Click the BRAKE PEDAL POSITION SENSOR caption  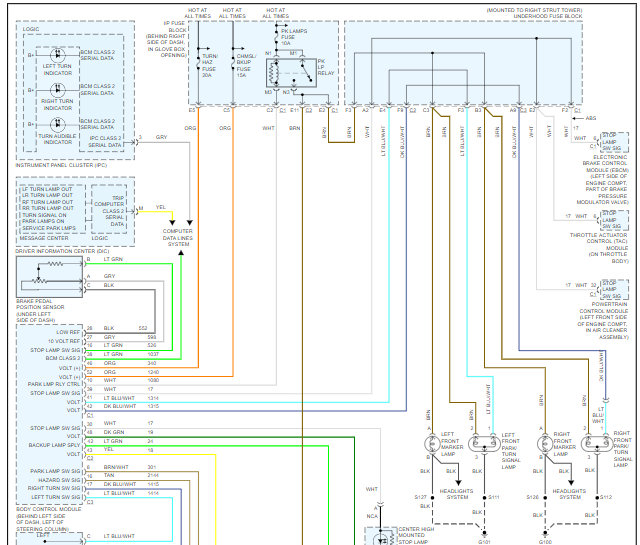40,304
